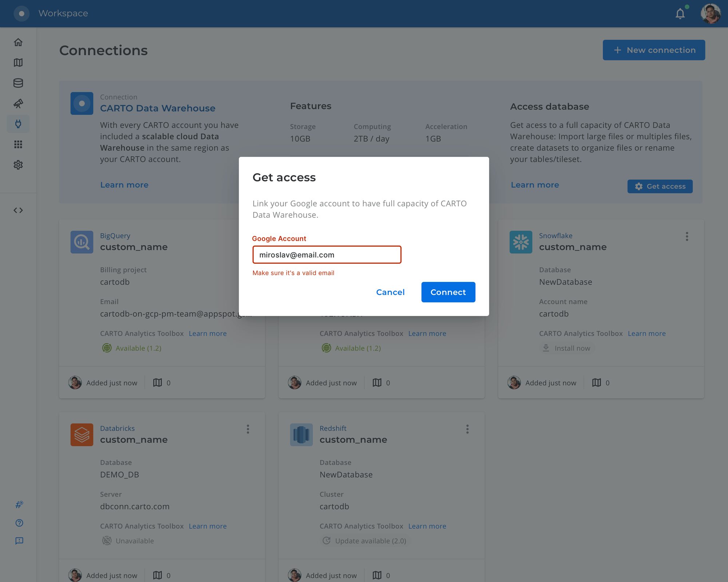This screenshot has height=582, width=728.
Task: Click Install now on Snowflake card
Action: (x=567, y=348)
